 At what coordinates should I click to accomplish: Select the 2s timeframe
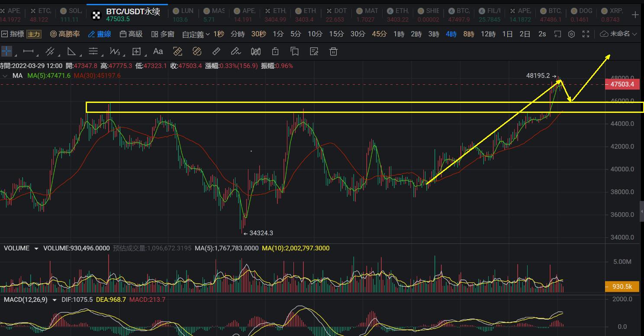pyautogui.click(x=542, y=34)
